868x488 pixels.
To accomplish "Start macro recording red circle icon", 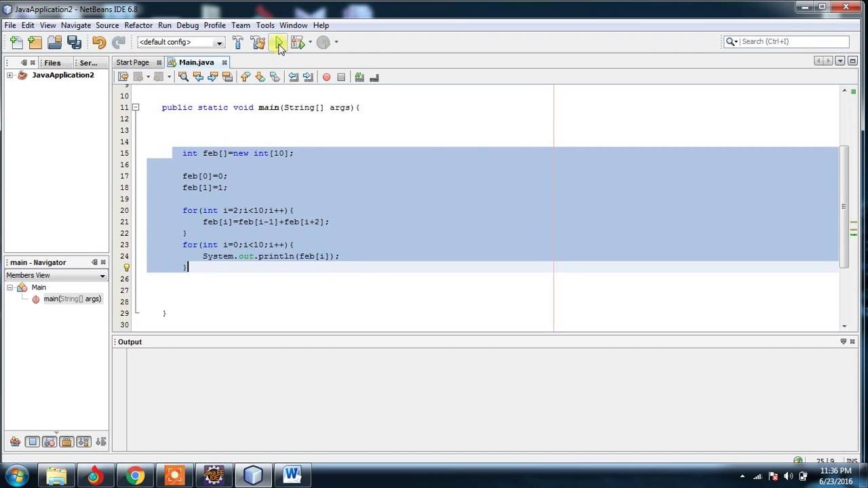I will click(x=326, y=77).
